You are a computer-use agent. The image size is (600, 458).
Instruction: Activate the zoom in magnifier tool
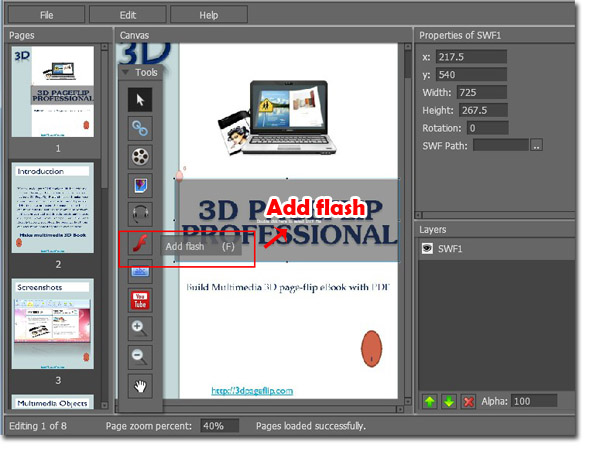(x=140, y=329)
